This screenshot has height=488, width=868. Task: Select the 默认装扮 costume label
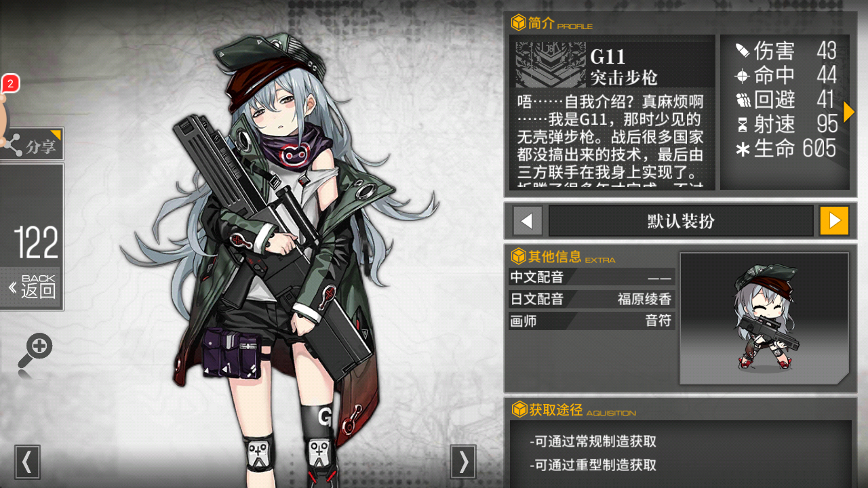[x=681, y=221]
